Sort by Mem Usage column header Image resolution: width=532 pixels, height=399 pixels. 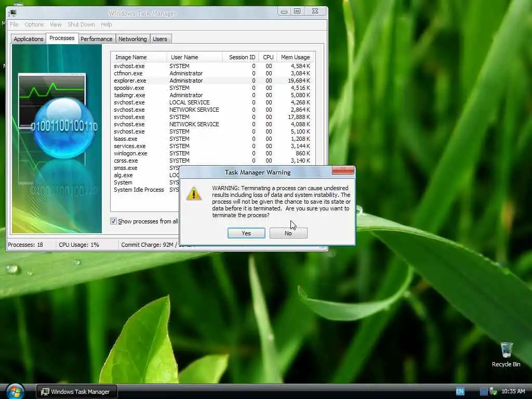point(295,57)
